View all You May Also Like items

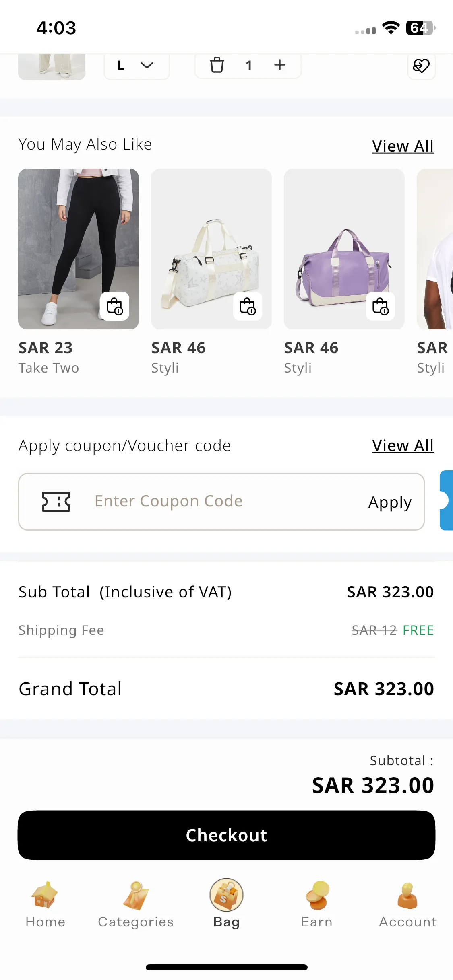coord(403,146)
